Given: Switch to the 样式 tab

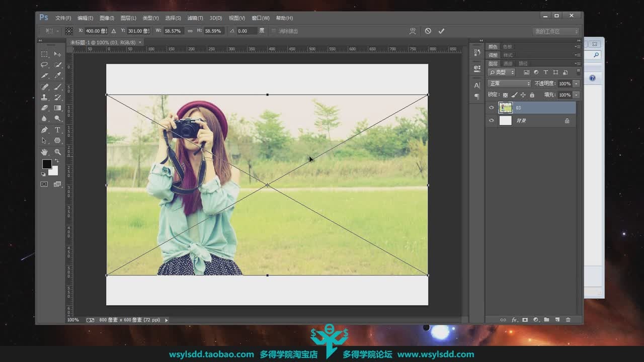Looking at the screenshot, I should 508,55.
